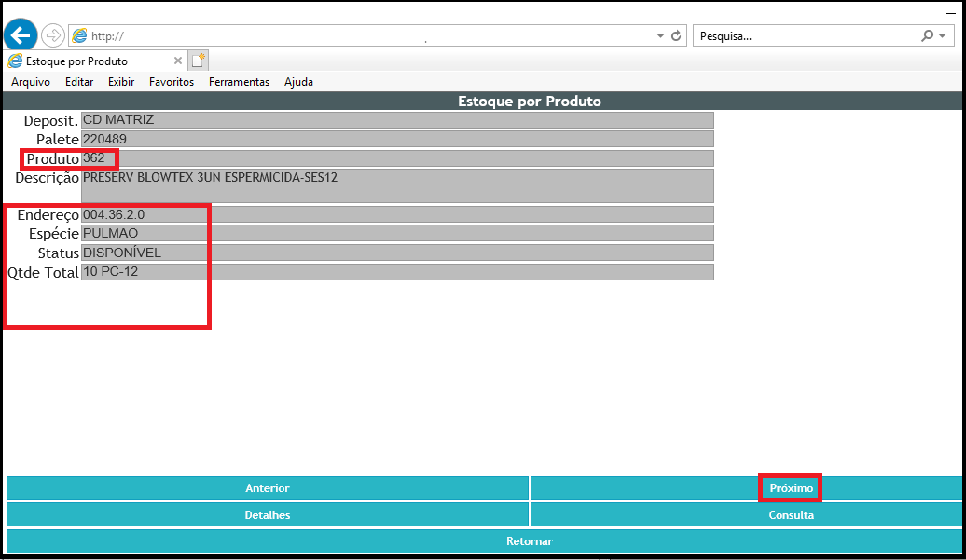The height and width of the screenshot is (560, 966).
Task: Open the Arquivo menu
Action: (x=31, y=82)
